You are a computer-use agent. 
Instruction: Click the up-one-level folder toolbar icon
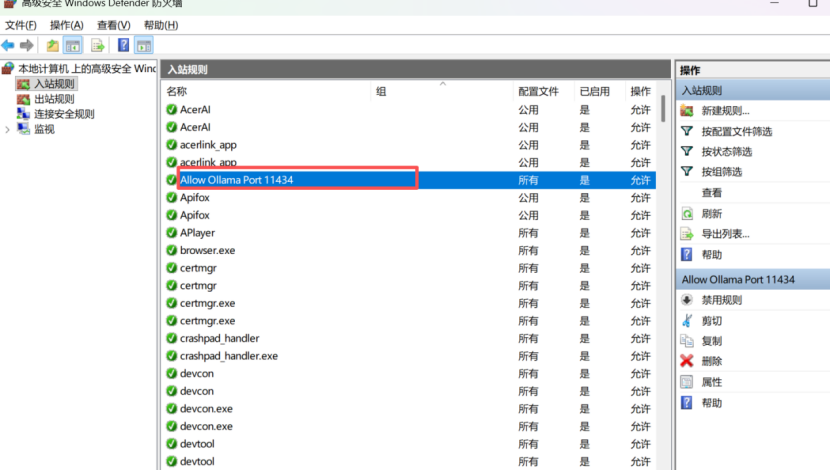pyautogui.click(x=52, y=46)
